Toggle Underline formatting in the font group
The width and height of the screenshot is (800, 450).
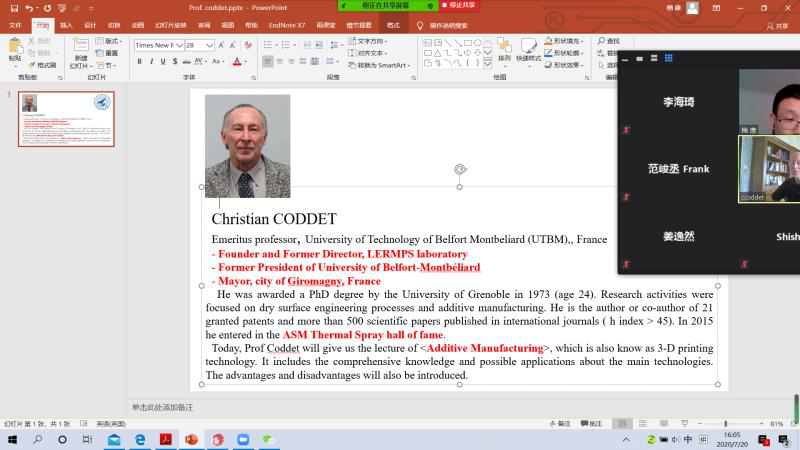165,61
